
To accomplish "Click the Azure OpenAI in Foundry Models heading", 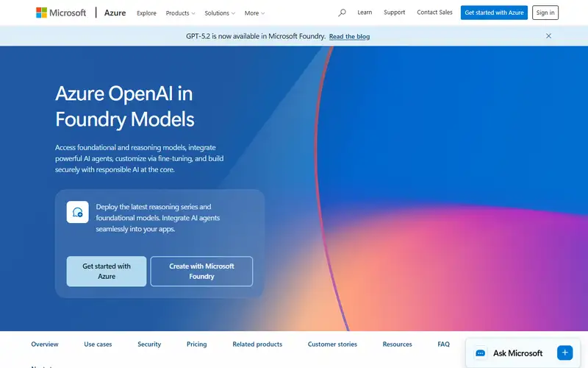I will (x=124, y=106).
